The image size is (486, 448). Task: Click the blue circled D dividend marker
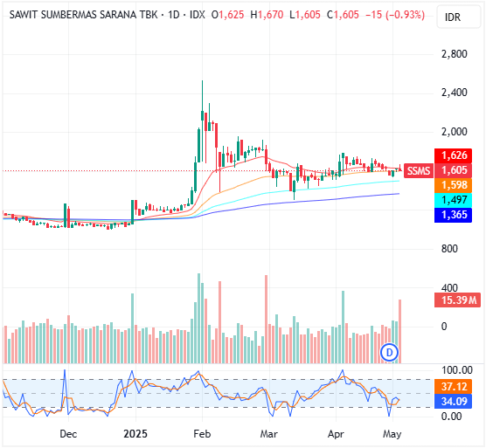coord(389,352)
